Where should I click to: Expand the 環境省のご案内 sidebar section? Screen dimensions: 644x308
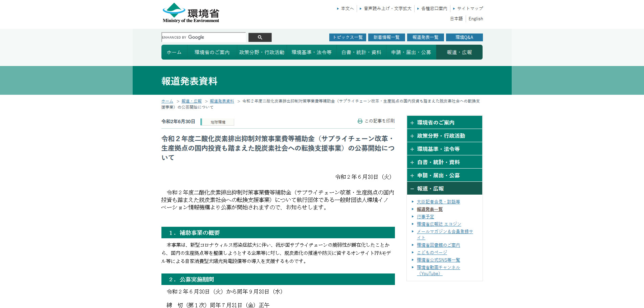tap(412, 123)
